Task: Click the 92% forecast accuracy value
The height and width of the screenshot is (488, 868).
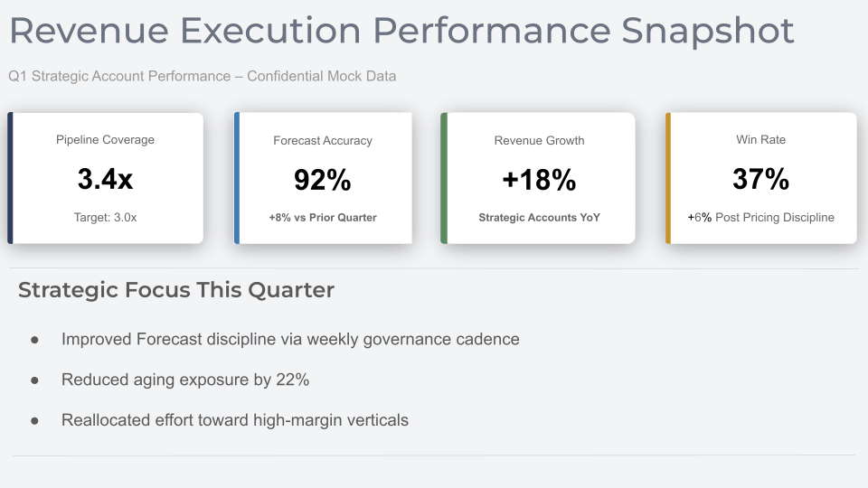Action: pyautogui.click(x=323, y=181)
